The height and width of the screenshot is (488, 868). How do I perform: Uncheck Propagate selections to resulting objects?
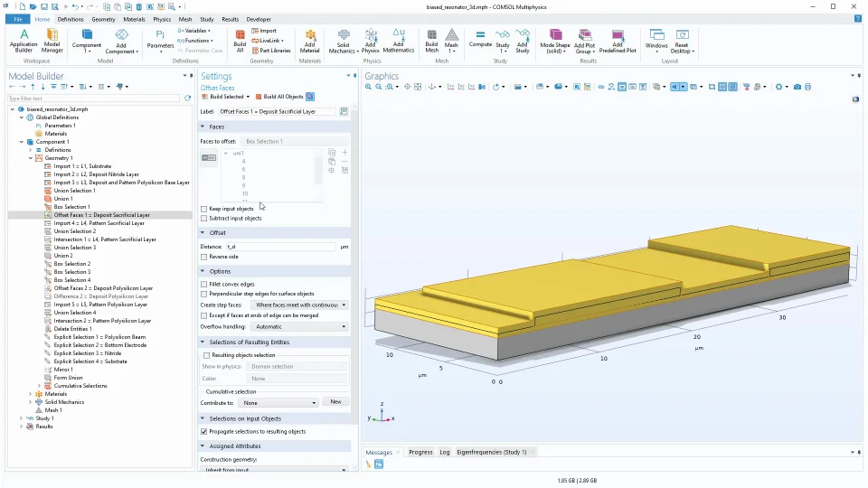[204, 431]
